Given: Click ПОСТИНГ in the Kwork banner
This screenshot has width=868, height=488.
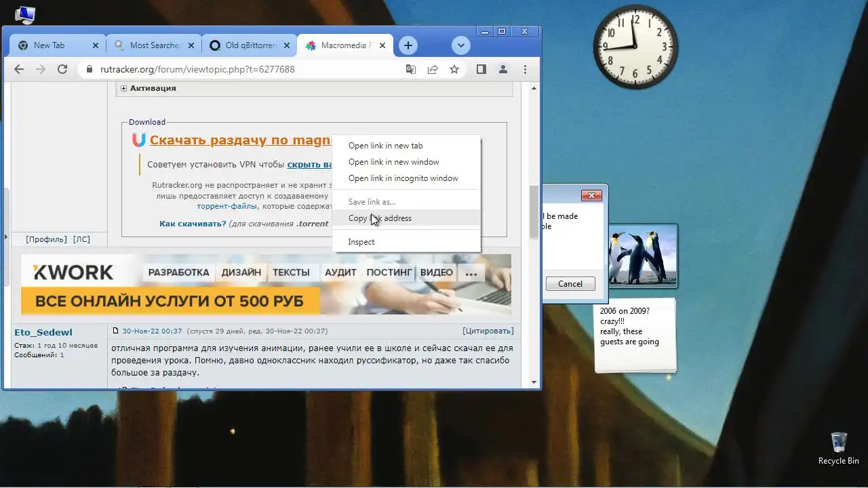Looking at the screenshot, I should tap(389, 272).
